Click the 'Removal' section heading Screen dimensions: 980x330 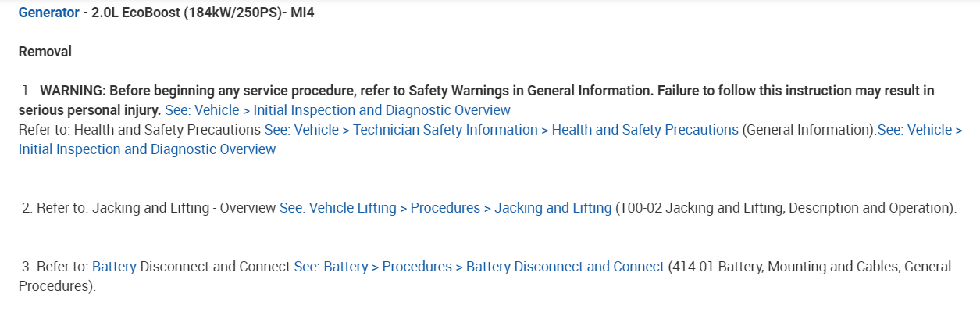point(45,52)
